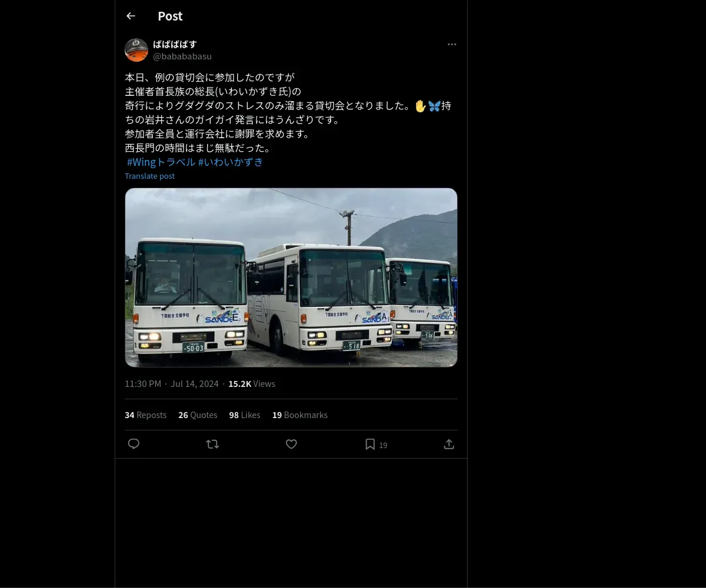
Task: Toggle the bookmark icon
Action: point(370,444)
